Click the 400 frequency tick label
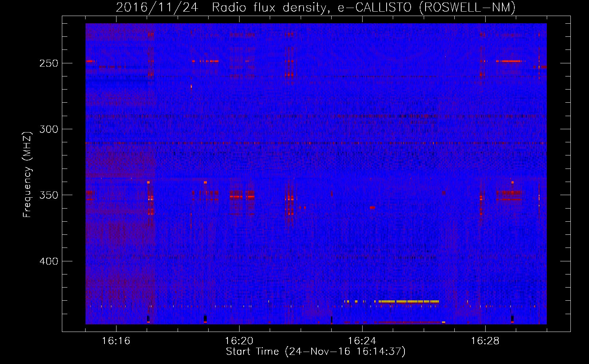The height and width of the screenshot is (364, 589). [48, 261]
